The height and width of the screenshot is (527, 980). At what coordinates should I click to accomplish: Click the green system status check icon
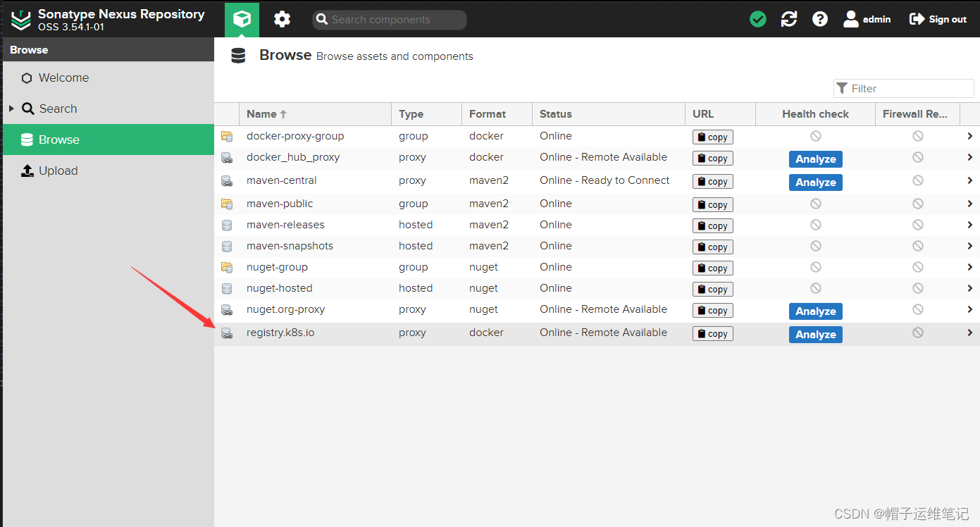[758, 19]
